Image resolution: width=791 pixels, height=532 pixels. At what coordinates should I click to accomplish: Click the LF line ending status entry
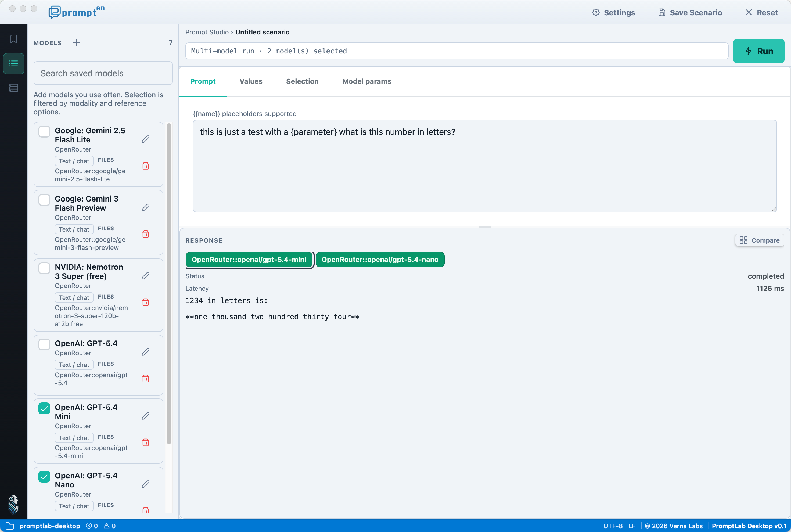632,526
